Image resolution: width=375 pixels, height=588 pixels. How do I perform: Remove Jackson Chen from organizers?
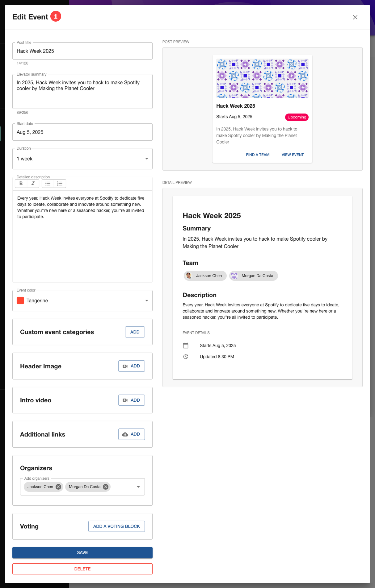tap(58, 487)
